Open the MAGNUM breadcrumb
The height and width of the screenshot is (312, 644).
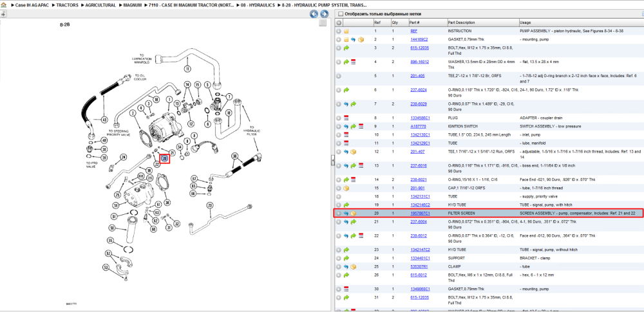click(133, 5)
